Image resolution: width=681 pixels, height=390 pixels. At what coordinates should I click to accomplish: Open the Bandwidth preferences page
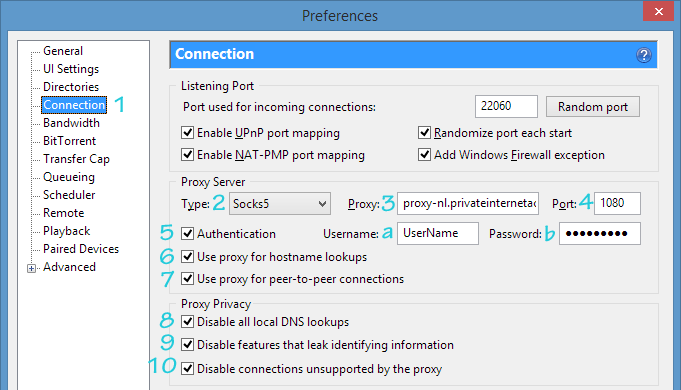71,123
